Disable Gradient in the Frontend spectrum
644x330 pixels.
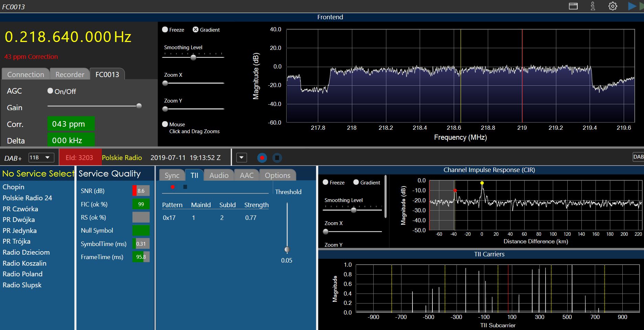195,30
